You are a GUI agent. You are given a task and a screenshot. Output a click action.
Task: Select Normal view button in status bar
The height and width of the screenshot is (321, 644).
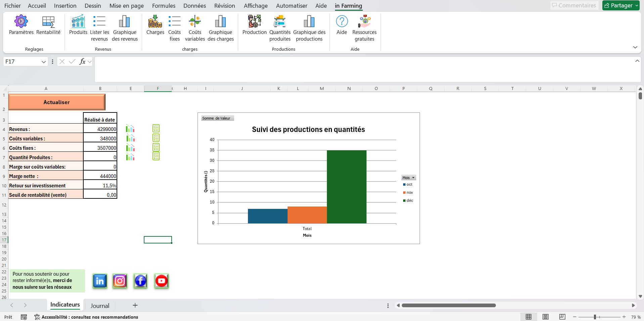(528, 317)
